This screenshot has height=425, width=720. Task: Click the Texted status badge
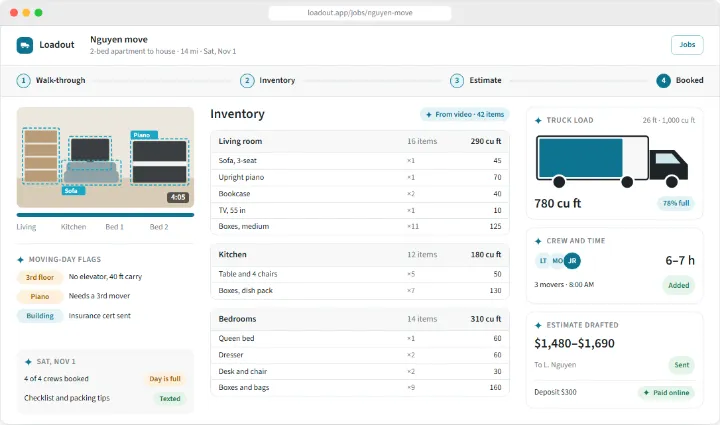coord(170,398)
